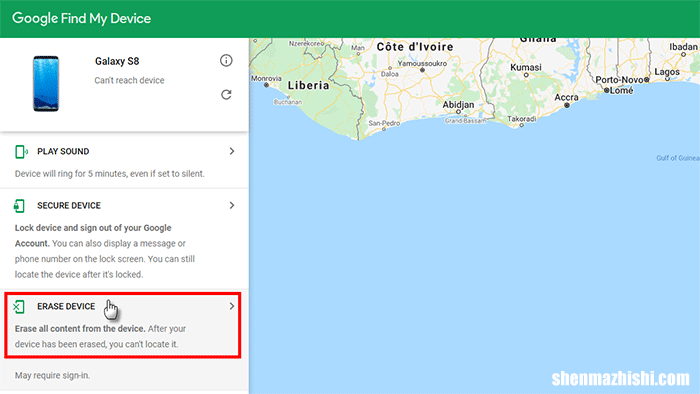Click Buchanan on the map
Viewport: 700px width, 394px height.
(x=288, y=102)
